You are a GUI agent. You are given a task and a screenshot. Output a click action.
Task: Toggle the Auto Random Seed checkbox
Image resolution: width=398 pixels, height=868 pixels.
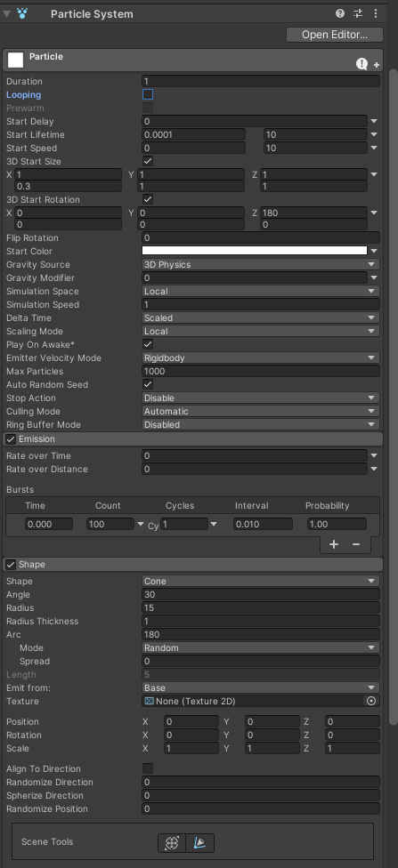click(x=148, y=384)
